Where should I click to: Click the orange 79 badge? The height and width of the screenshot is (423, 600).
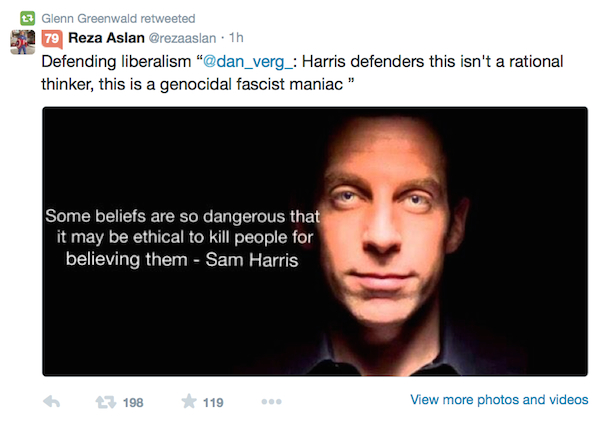tap(52, 38)
